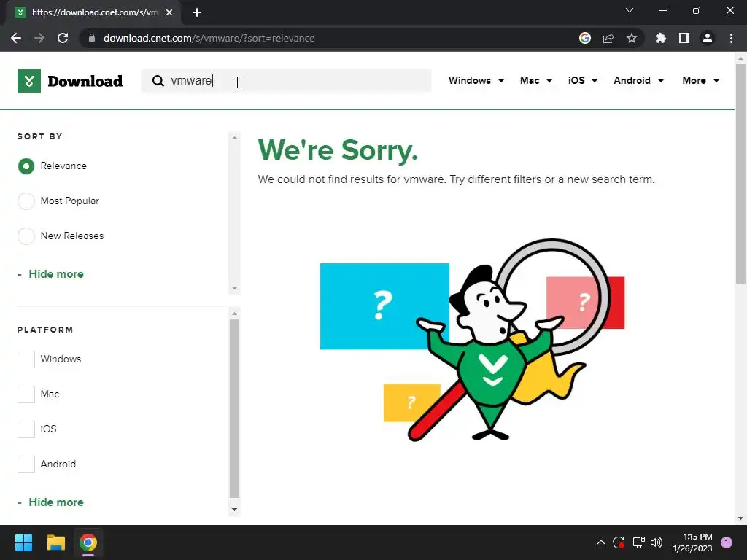Collapse Sort By with Hide more

pos(55,274)
